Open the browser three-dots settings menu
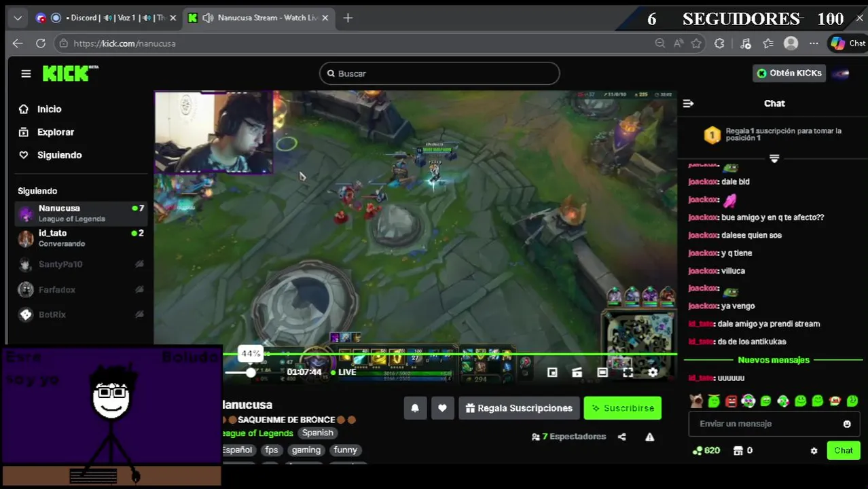 [x=814, y=43]
